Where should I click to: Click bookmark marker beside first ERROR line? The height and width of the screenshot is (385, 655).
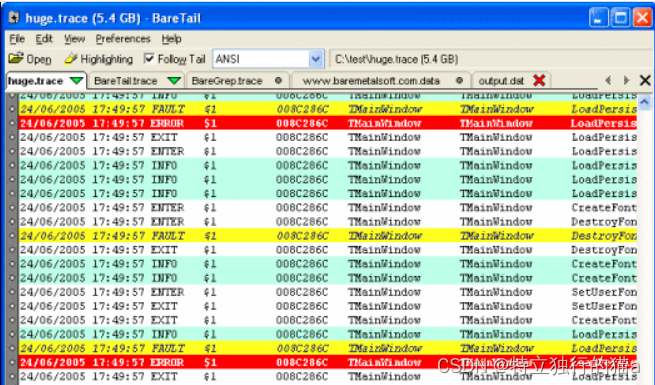[x=12, y=124]
